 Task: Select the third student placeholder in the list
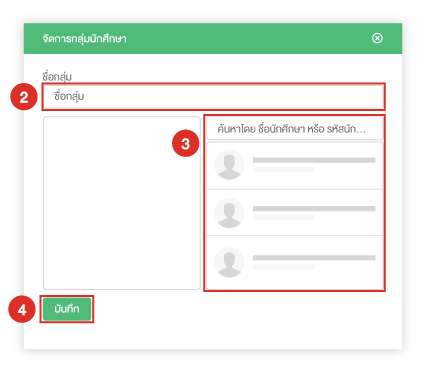tap(295, 262)
